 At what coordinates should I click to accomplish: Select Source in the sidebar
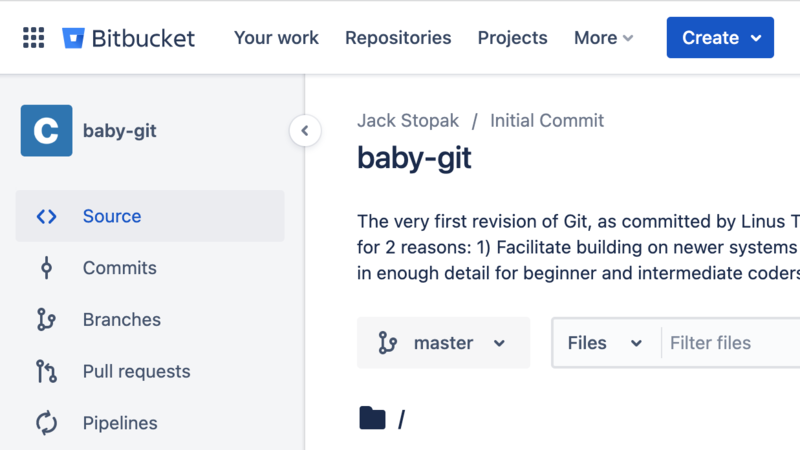click(150, 216)
